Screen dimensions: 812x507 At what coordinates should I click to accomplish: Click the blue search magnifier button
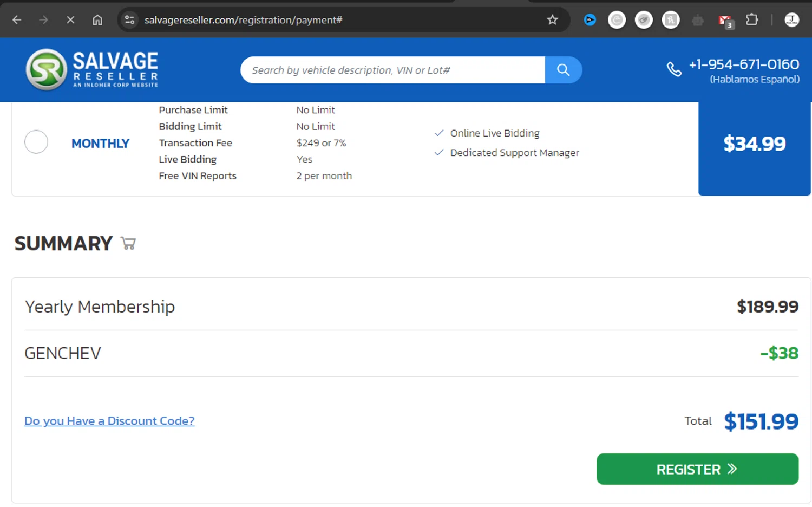564,70
